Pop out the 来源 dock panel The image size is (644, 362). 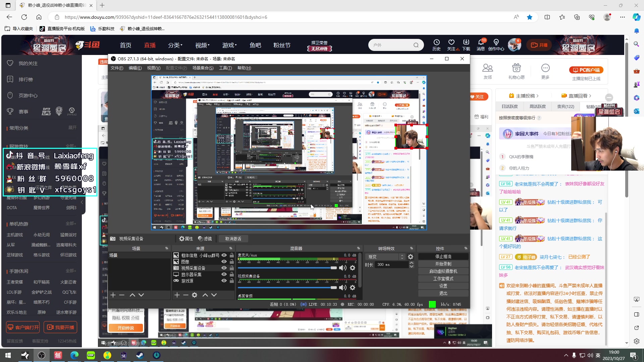pyautogui.click(x=231, y=248)
